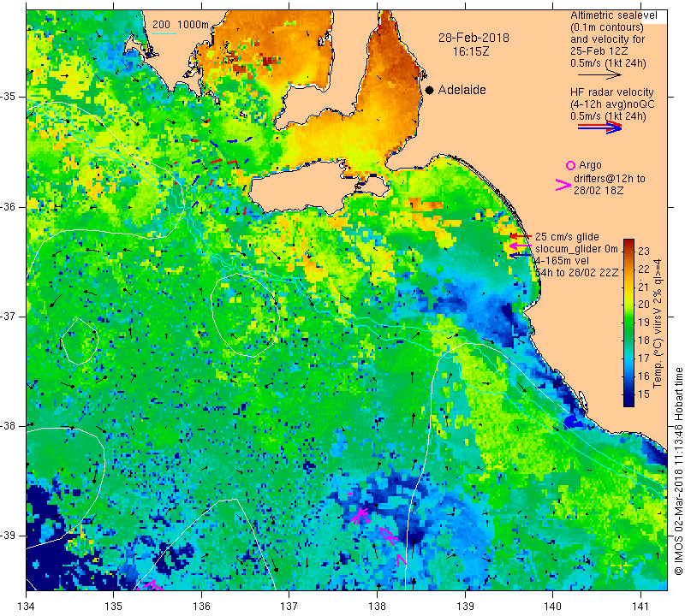Click the '138' longitude axis label

pos(377,607)
